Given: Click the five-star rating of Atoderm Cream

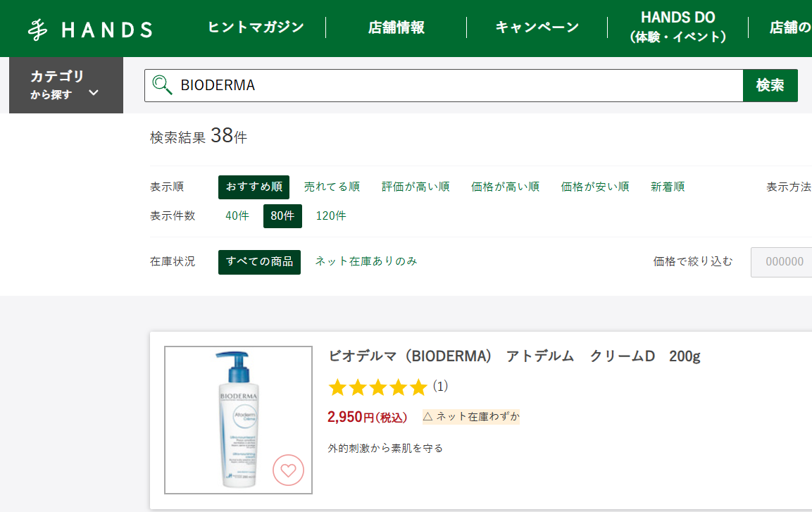Looking at the screenshot, I should (x=378, y=387).
